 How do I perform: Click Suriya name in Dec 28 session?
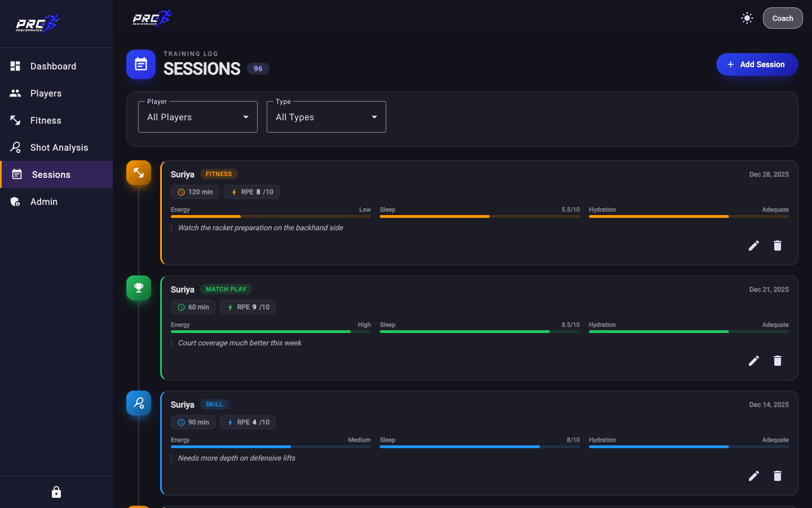182,174
